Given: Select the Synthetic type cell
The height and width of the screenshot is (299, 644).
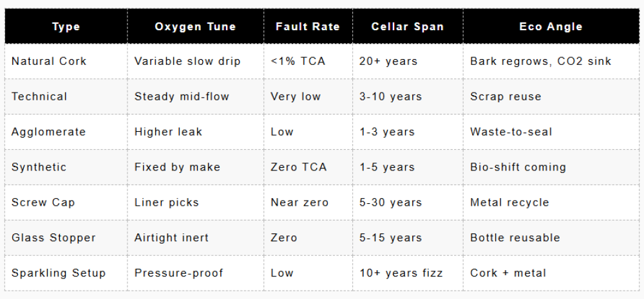Looking at the screenshot, I should pos(39,167).
